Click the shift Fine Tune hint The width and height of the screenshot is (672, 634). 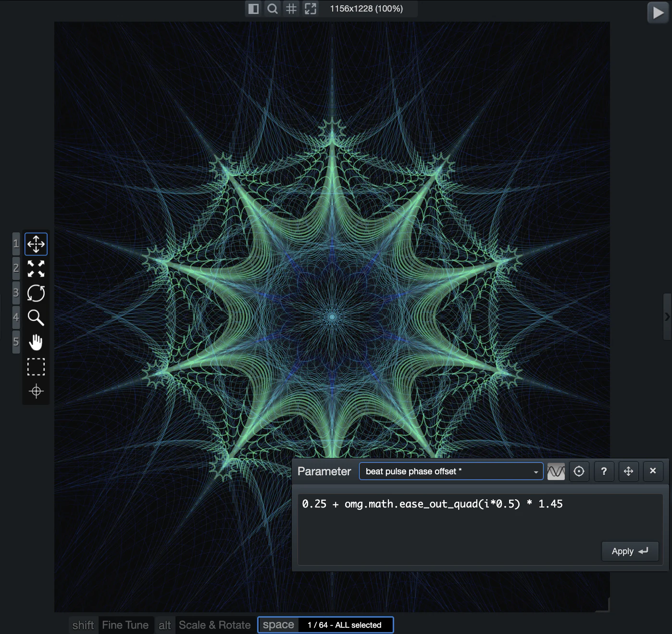[111, 625]
